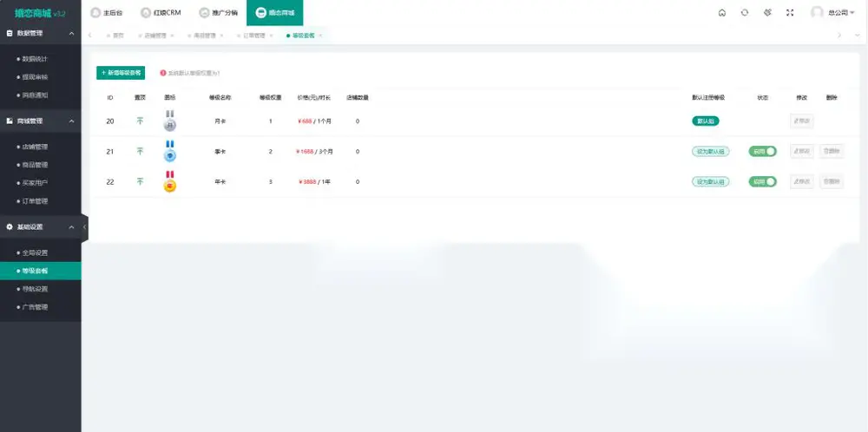Switch to the 主后台 top module

tap(106, 13)
